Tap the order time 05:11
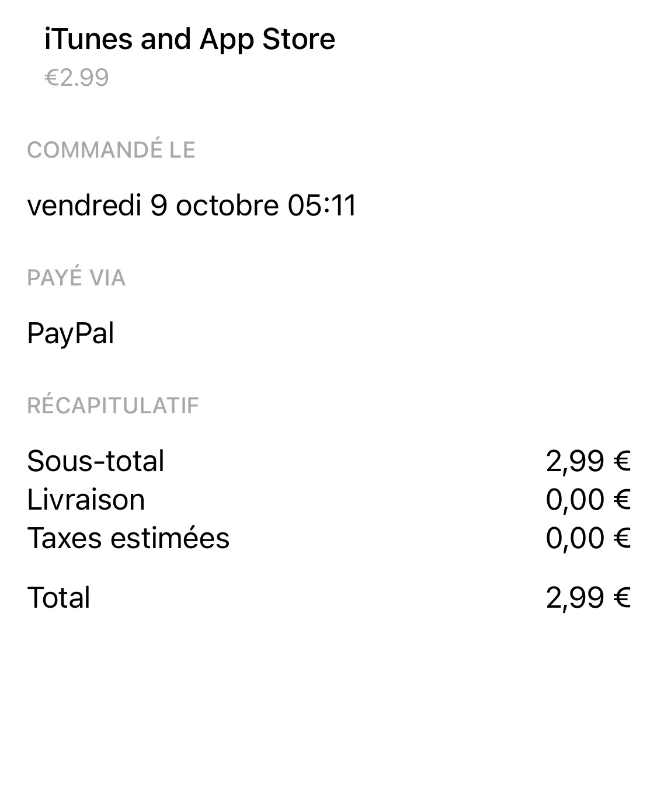The width and height of the screenshot is (657, 812). 322,205
